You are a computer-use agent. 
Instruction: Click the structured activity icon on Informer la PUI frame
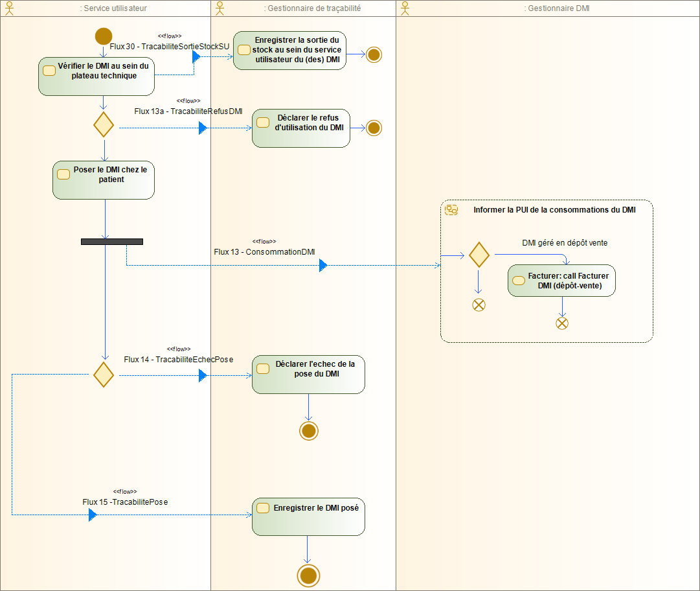point(451,209)
